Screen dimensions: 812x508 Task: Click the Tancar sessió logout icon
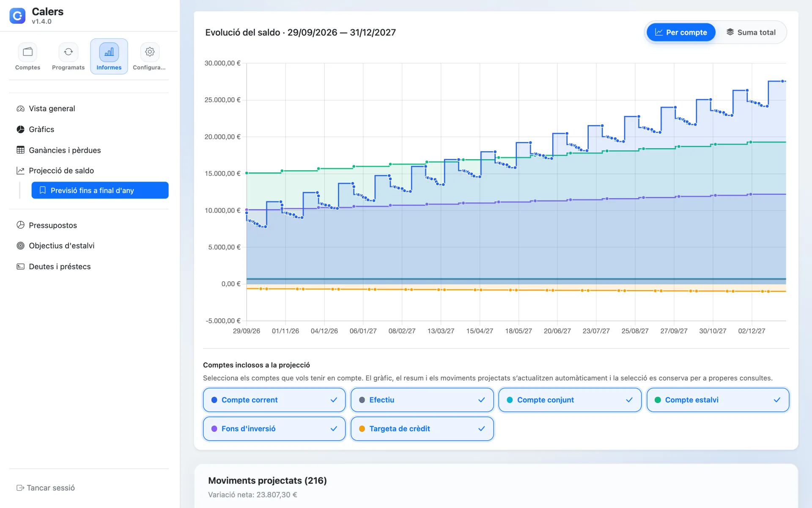pos(20,488)
